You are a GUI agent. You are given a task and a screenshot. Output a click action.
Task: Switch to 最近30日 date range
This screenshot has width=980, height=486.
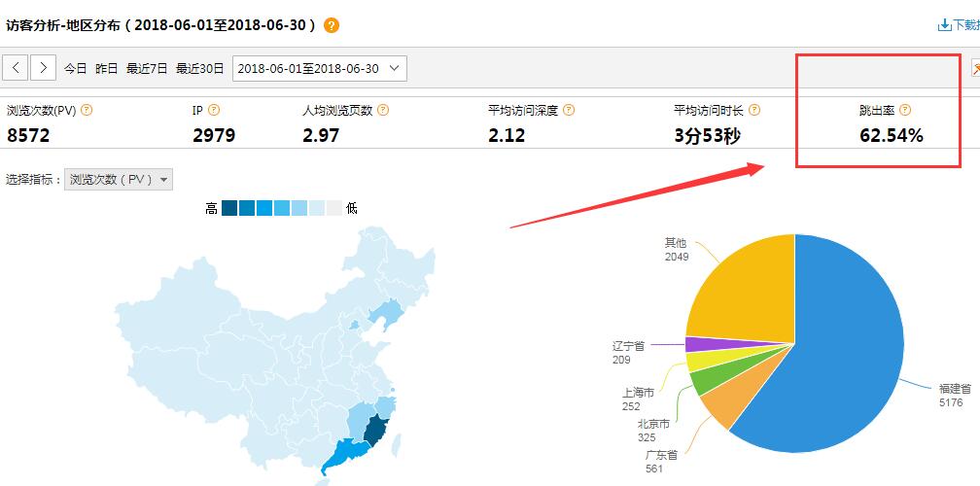(200, 68)
